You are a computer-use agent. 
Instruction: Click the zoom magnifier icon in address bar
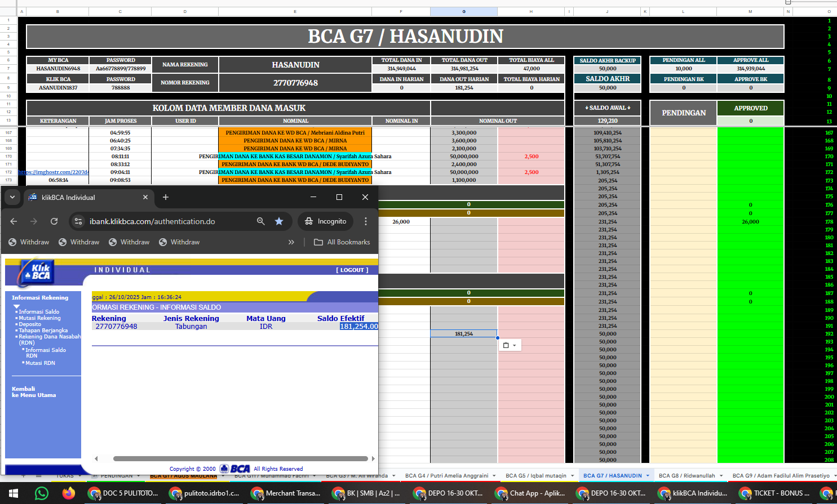coord(260,221)
